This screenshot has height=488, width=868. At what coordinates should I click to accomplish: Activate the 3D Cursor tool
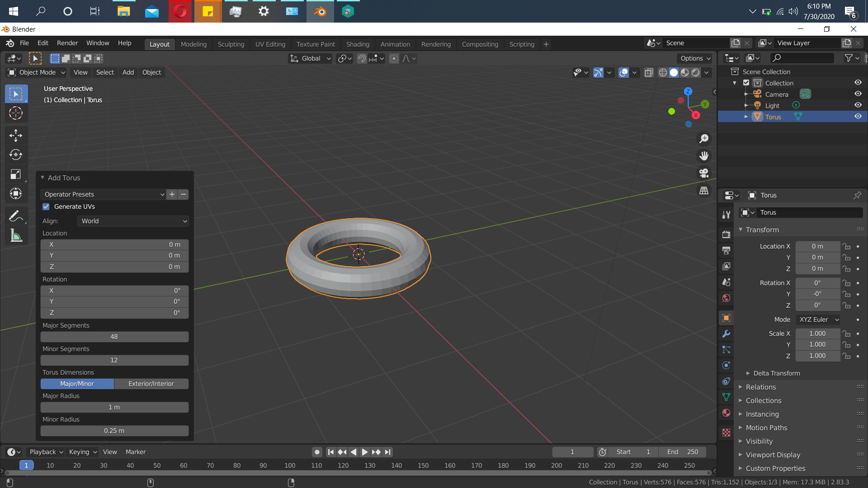coord(16,113)
